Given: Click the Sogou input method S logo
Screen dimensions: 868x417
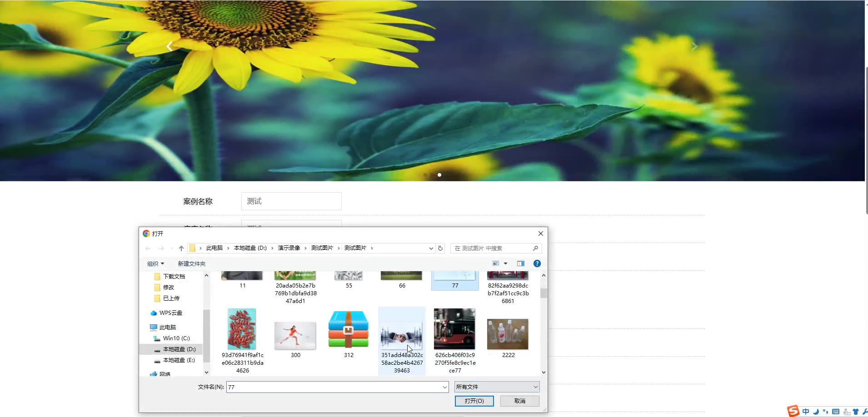Looking at the screenshot, I should coord(793,411).
